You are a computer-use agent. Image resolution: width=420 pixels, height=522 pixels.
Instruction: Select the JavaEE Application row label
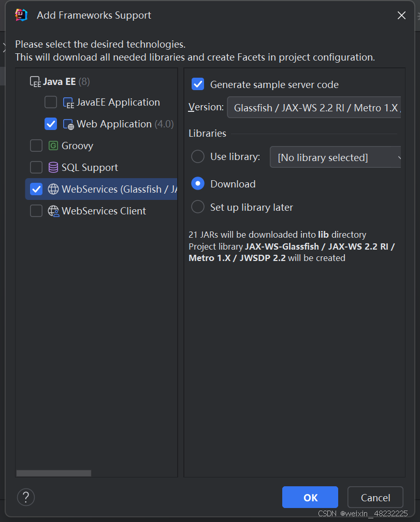coord(118,102)
